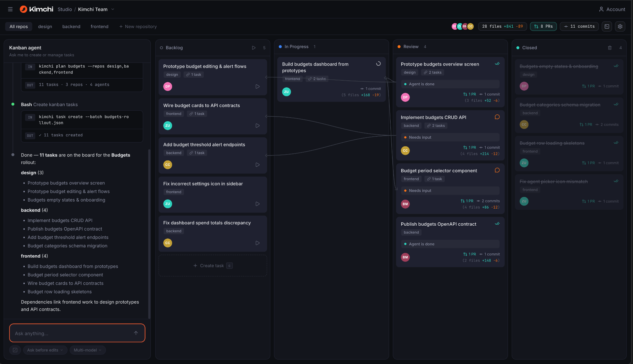Viewport: 633px width, 364px height.
Task: Click CC avatar on Implement budgets CRUD API
Action: pyautogui.click(x=405, y=151)
